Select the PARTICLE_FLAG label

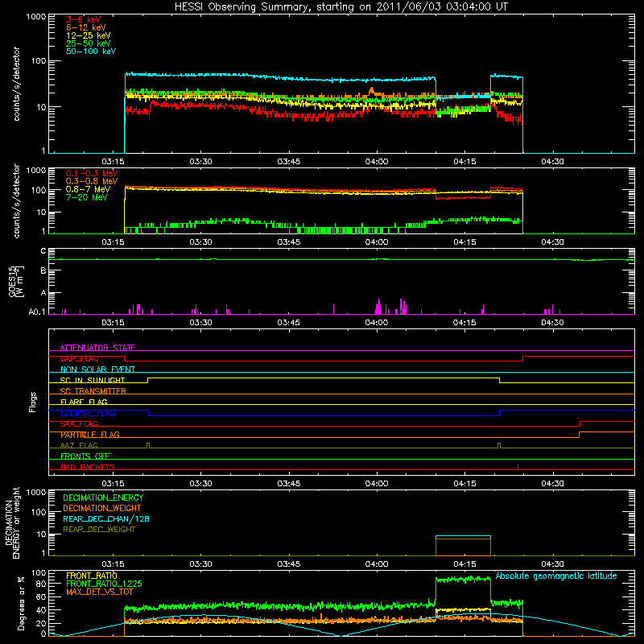[x=90, y=435]
